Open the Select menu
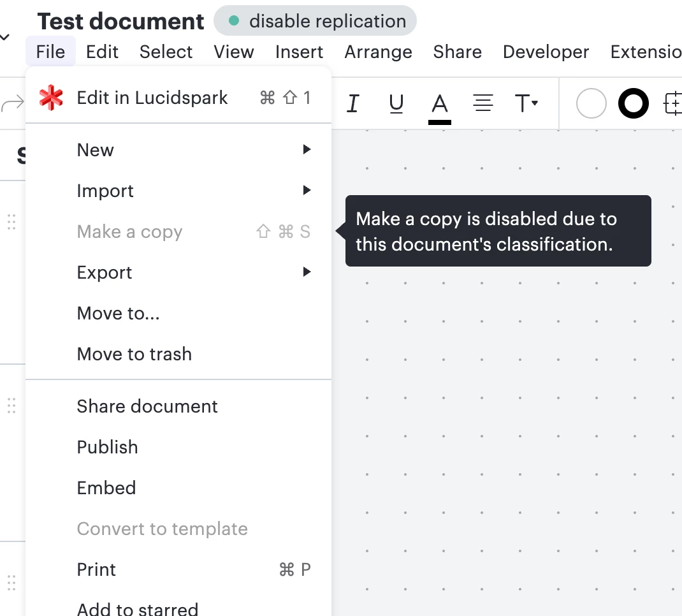The image size is (682, 616). [x=166, y=52]
